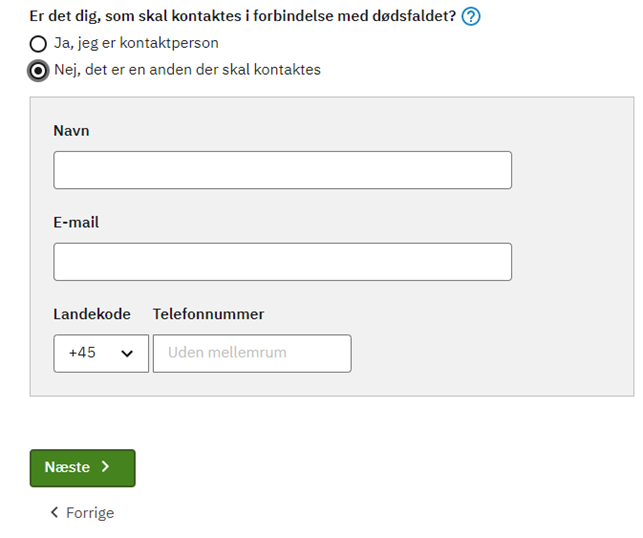Click the Telefonnummer label
This screenshot has width=643, height=538.
pos(208,314)
